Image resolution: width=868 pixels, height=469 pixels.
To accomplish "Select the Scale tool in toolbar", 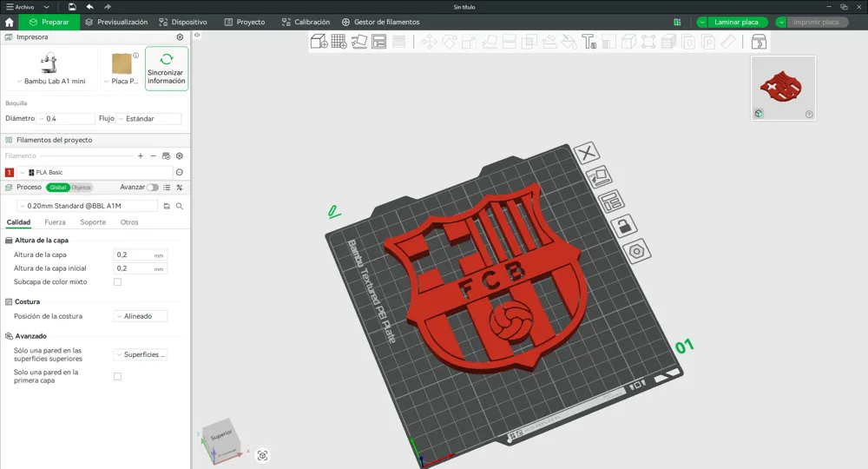I will click(x=469, y=42).
